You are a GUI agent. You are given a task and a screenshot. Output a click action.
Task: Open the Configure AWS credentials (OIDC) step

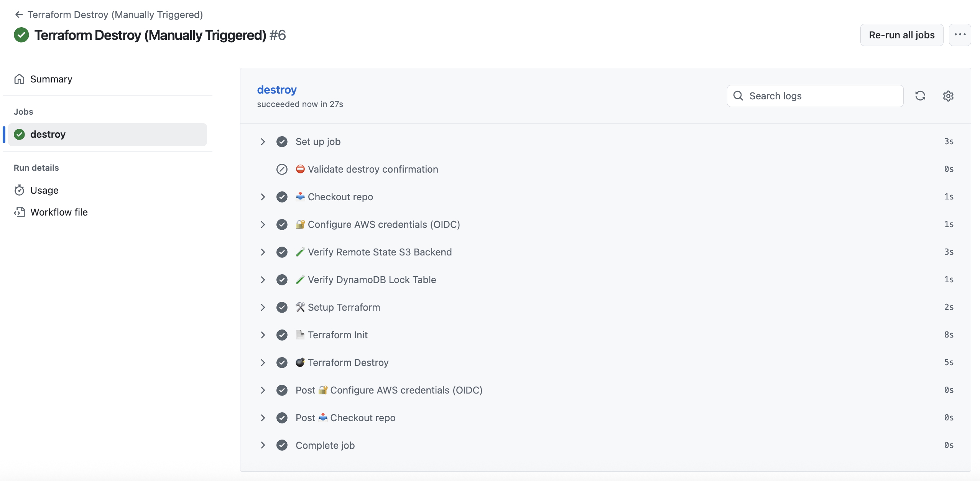(383, 224)
